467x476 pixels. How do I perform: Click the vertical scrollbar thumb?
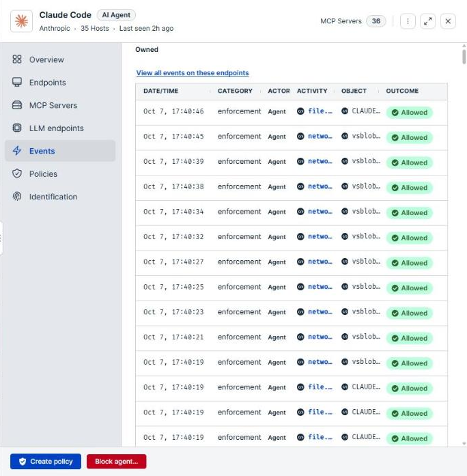464,57
